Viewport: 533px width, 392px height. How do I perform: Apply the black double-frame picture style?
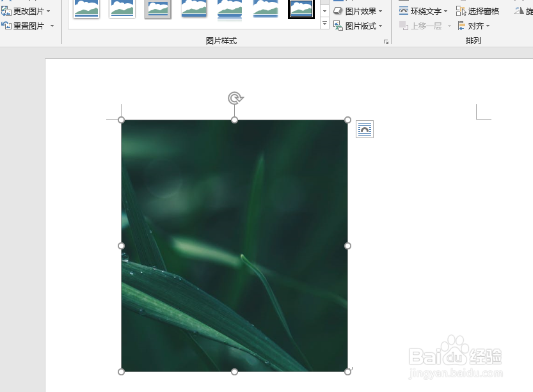point(301,9)
